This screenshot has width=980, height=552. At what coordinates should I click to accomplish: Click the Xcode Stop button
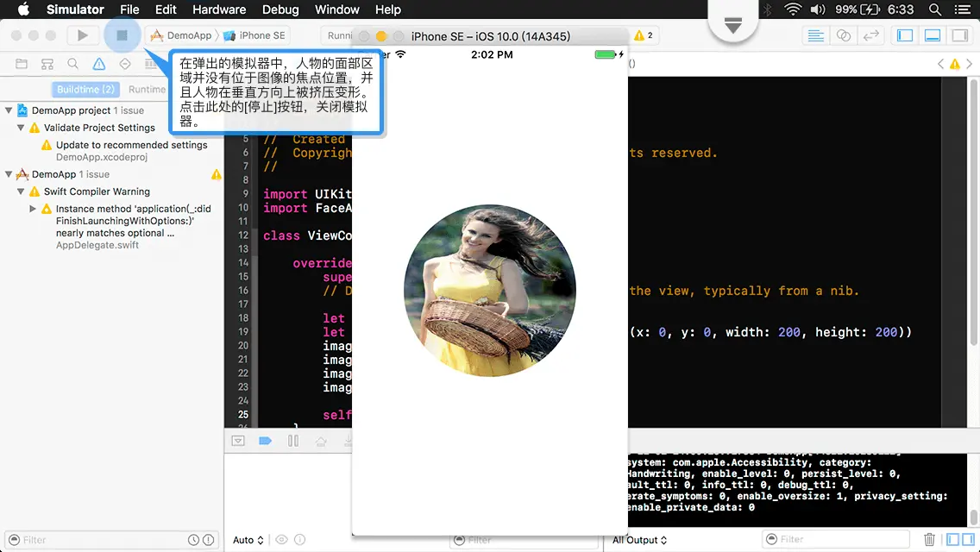click(122, 35)
